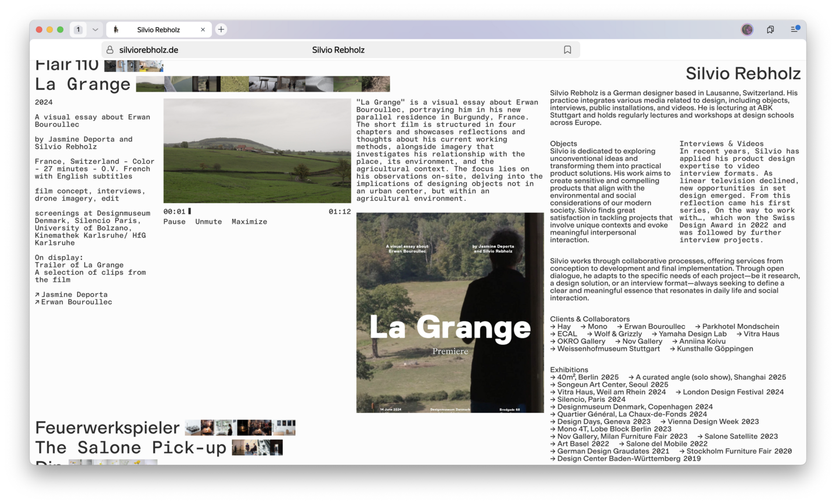
Task: Expand The Salone Pick-up project
Action: 131,448
